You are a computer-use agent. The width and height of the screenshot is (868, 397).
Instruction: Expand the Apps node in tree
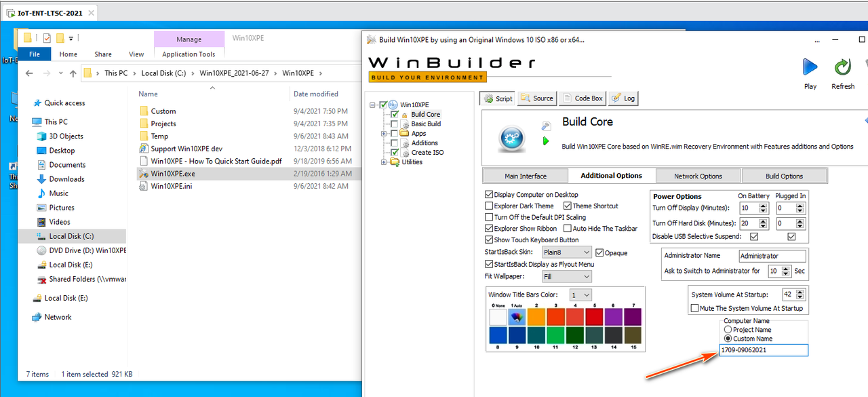pos(384,134)
